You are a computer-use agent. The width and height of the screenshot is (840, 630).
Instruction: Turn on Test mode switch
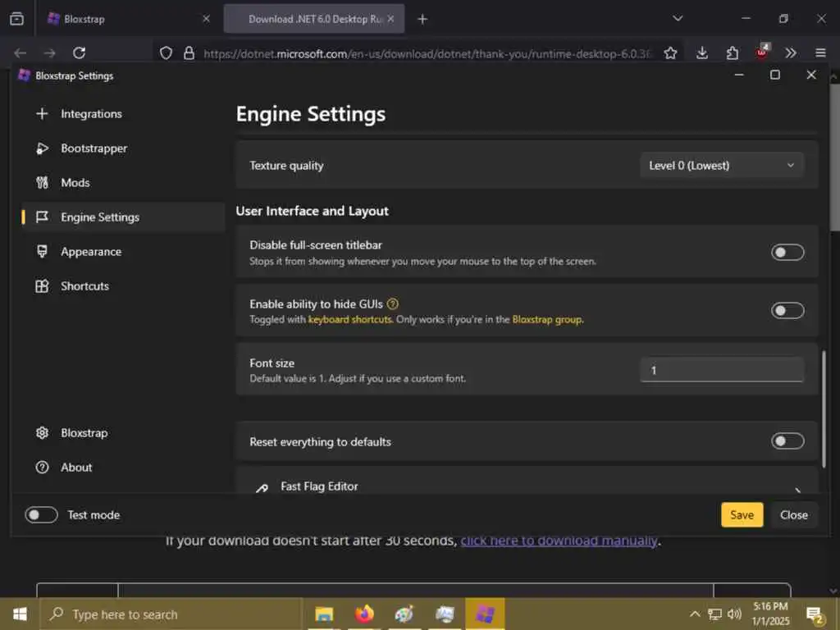(41, 515)
